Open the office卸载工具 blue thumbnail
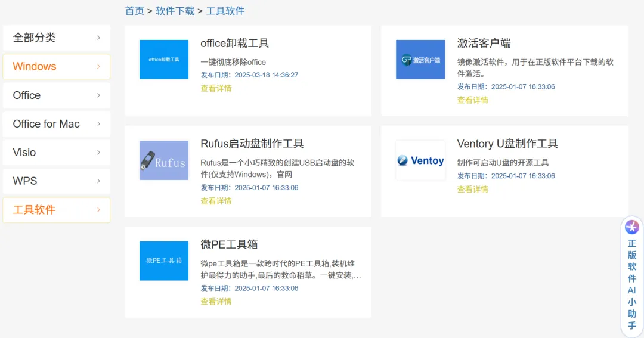Screen dimensions: 644x338 coord(164,59)
